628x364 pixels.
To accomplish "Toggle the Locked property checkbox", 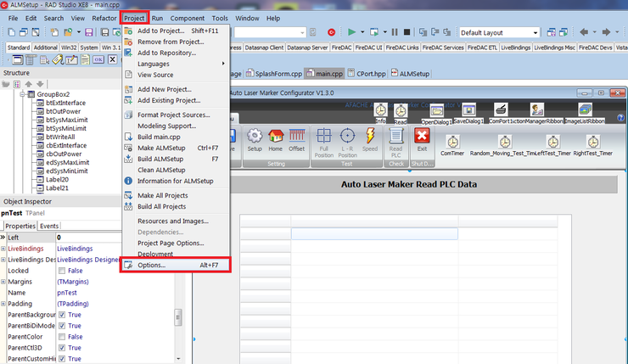I will (x=62, y=271).
